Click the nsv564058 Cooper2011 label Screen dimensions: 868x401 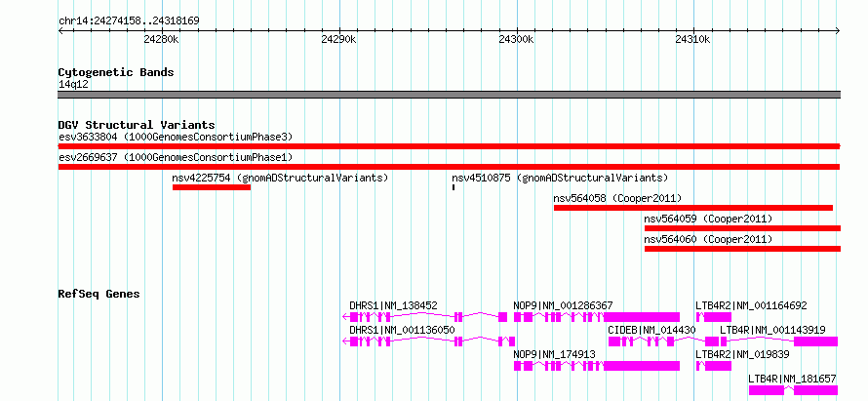[x=617, y=198]
